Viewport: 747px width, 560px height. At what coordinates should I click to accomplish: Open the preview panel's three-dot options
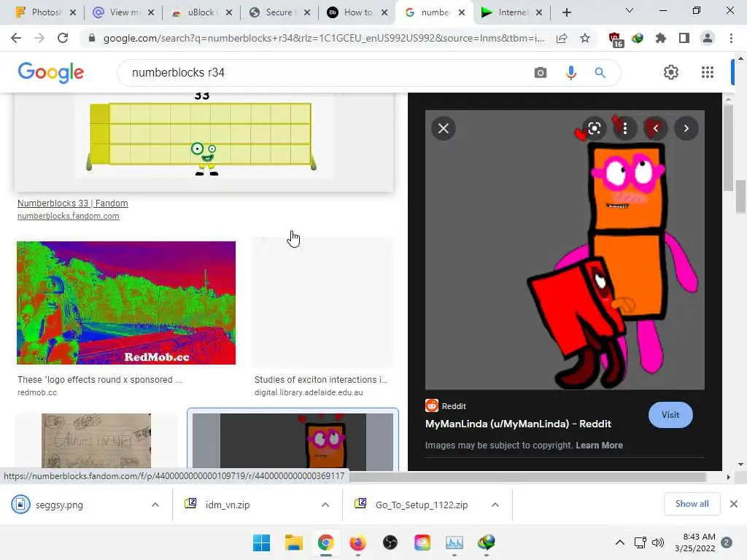click(x=625, y=128)
